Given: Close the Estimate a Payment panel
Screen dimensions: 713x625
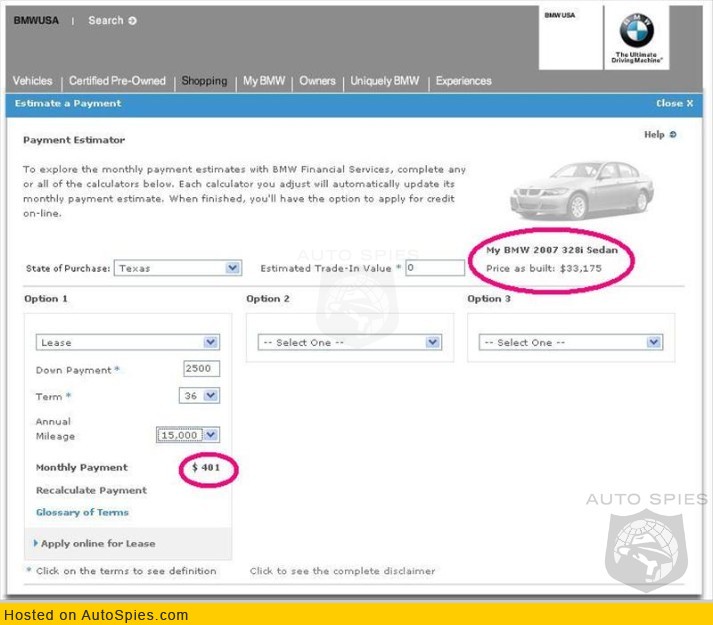Looking at the screenshot, I should (x=674, y=104).
